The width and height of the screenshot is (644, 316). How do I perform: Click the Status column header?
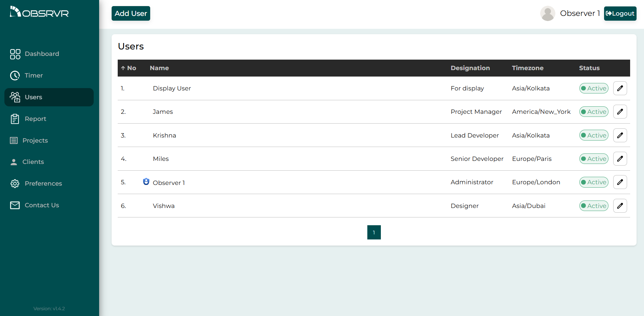[x=589, y=68]
